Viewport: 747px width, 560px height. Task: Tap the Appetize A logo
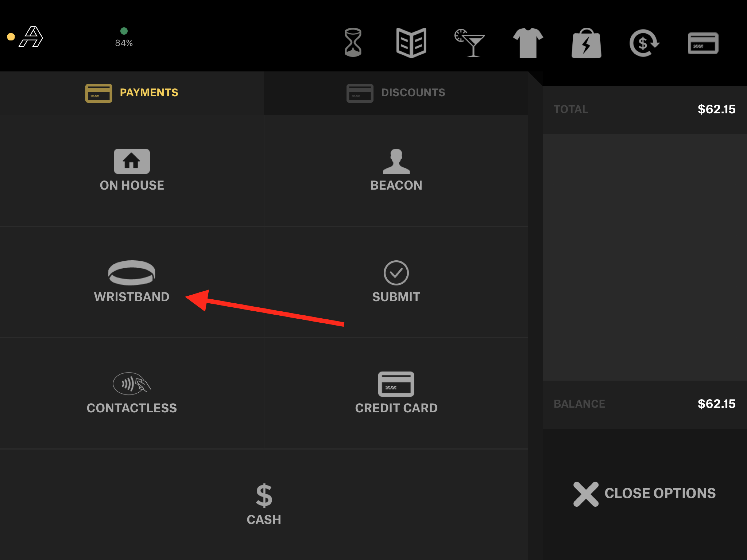(x=31, y=37)
